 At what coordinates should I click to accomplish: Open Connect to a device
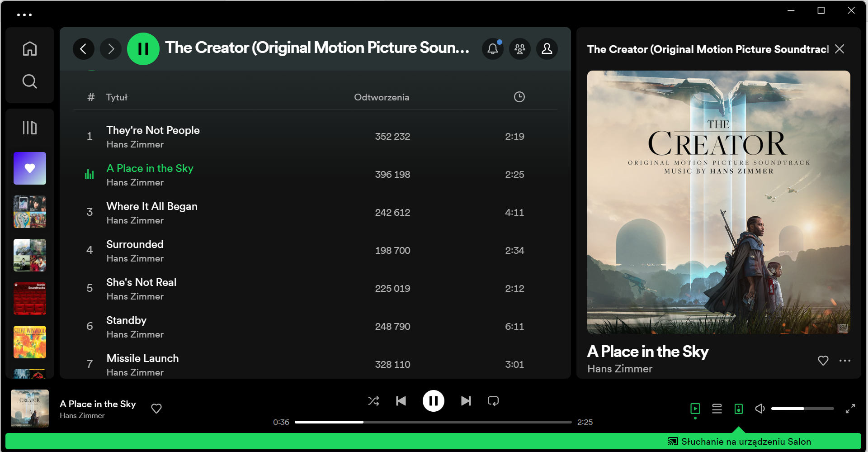pyautogui.click(x=739, y=409)
